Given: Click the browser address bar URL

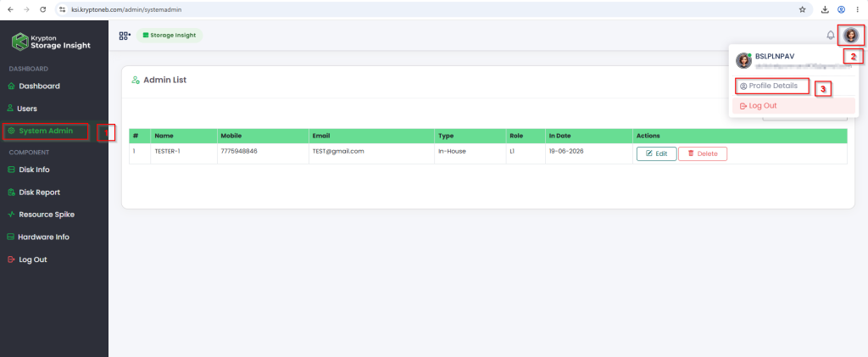Looking at the screenshot, I should click(126, 9).
